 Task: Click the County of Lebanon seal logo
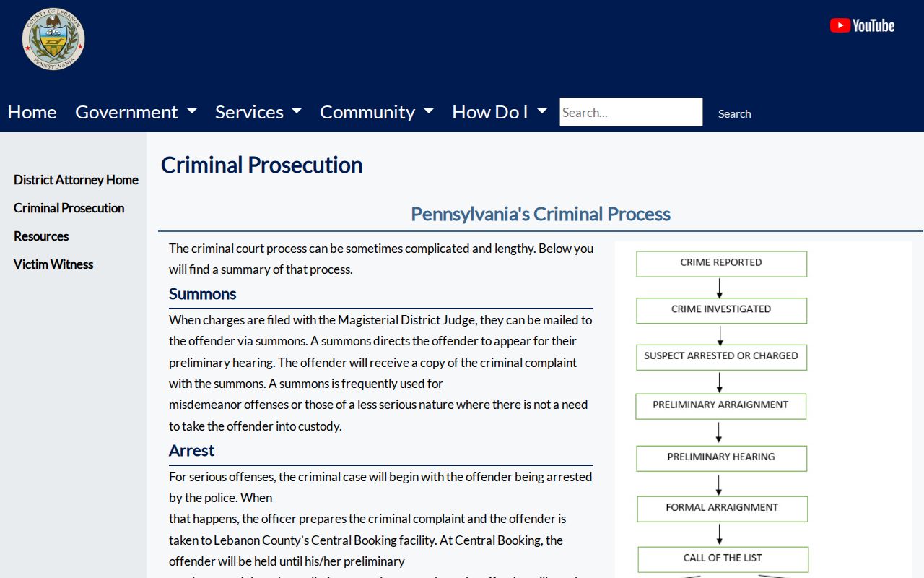[x=53, y=39]
